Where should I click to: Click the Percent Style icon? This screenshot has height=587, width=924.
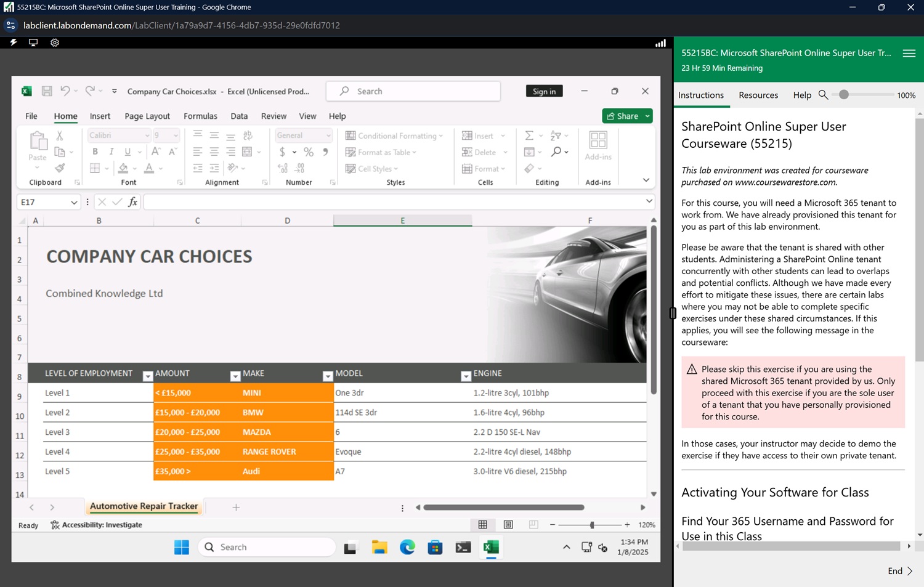(x=309, y=152)
